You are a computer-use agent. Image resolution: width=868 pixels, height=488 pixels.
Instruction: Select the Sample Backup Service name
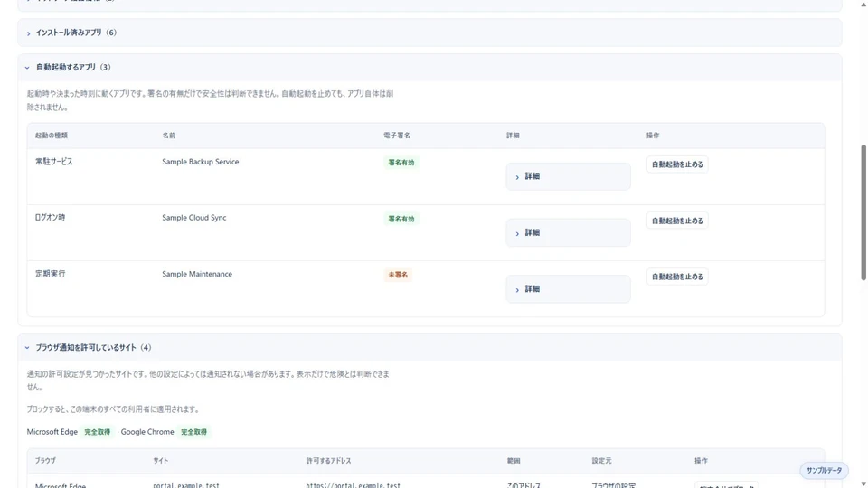coord(201,162)
